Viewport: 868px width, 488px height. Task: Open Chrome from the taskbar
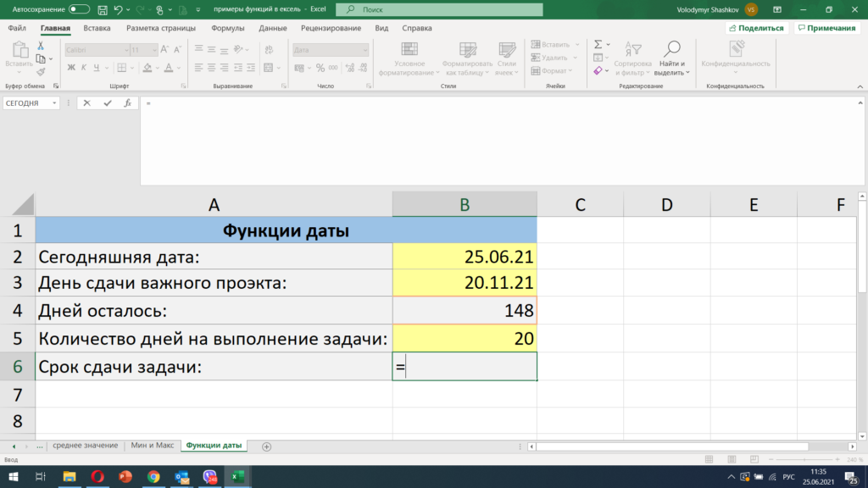click(153, 476)
